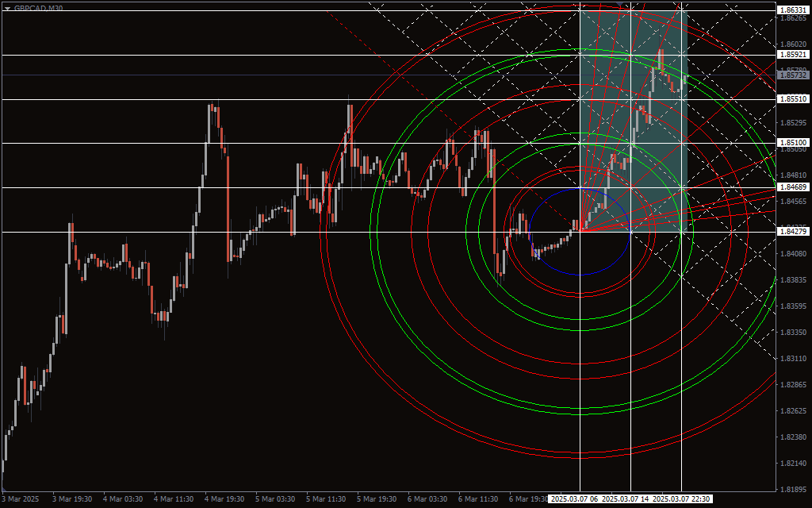The image size is (812, 508).
Task: Click the current price label 1.85732
Action: pos(793,75)
